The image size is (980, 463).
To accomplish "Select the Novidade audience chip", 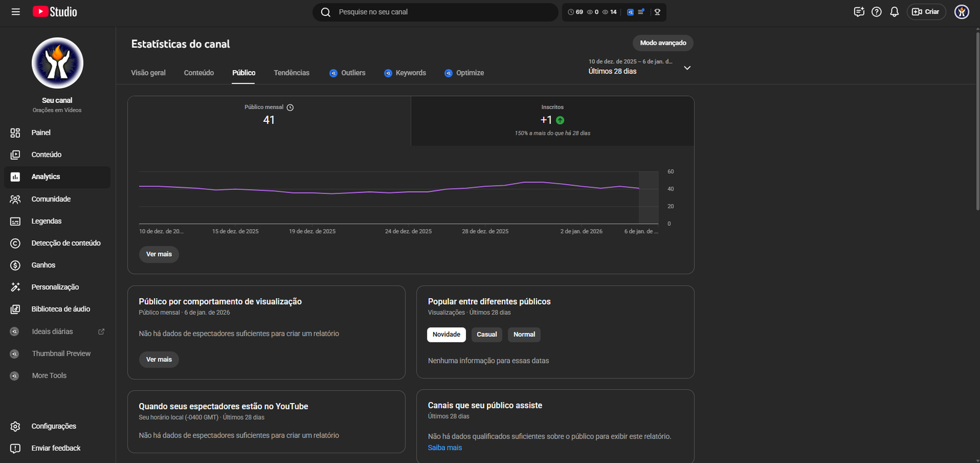I will (446, 334).
